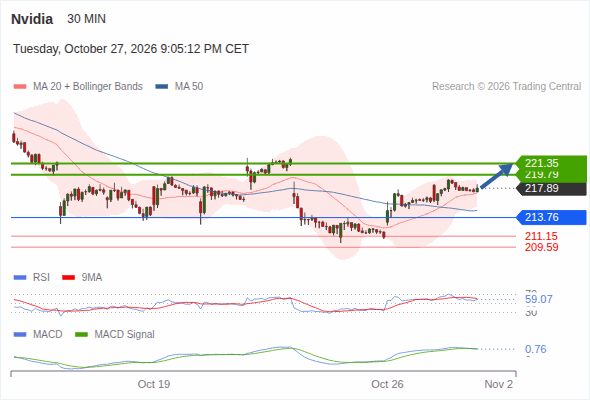Click the 217.89 current price tag
590x400 pixels.
551,189
